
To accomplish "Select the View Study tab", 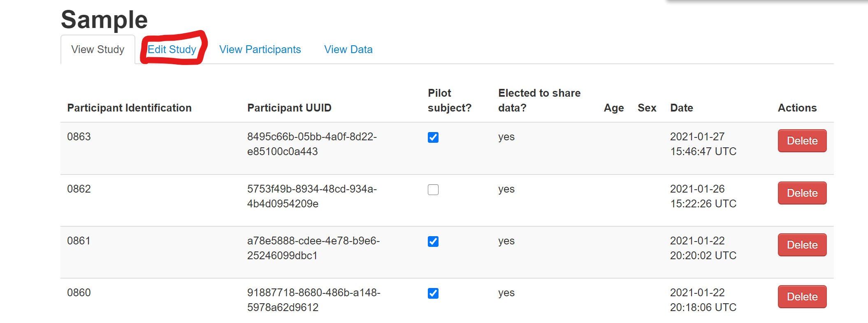I will [x=97, y=49].
